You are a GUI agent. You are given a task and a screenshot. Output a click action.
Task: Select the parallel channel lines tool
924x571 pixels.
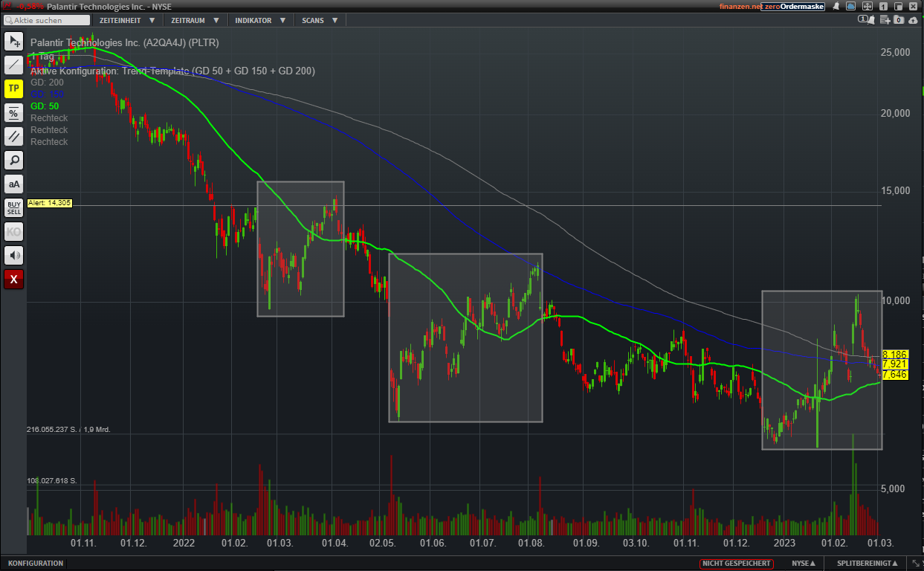(14, 137)
